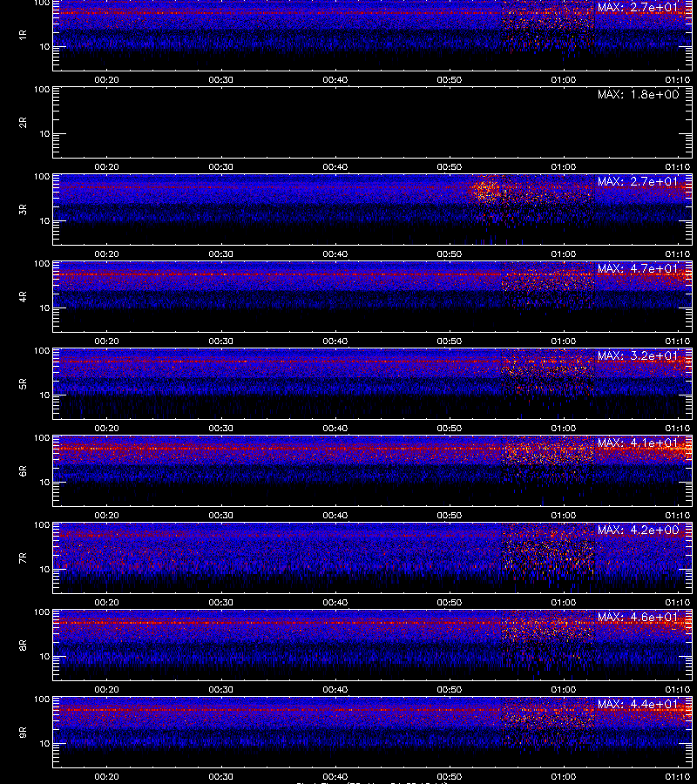The image size is (697, 784).
Task: Click the '10' y-axis label of panel 2R
Action: 44,133
